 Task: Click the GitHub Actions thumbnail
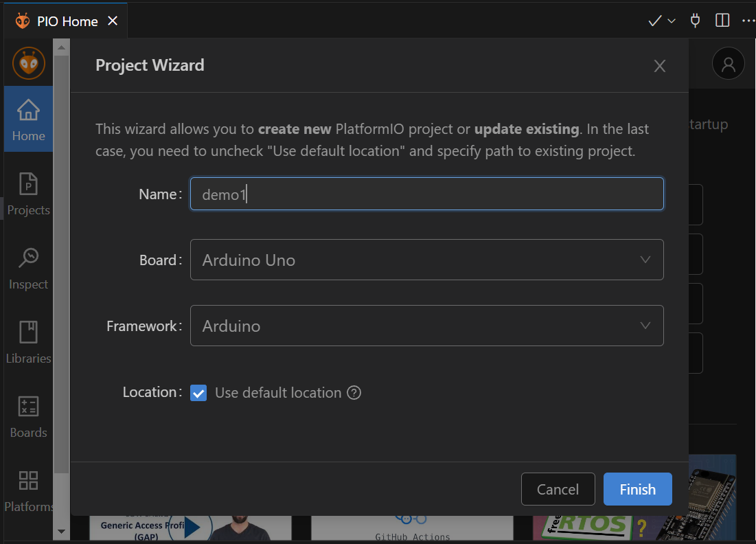tap(412, 528)
